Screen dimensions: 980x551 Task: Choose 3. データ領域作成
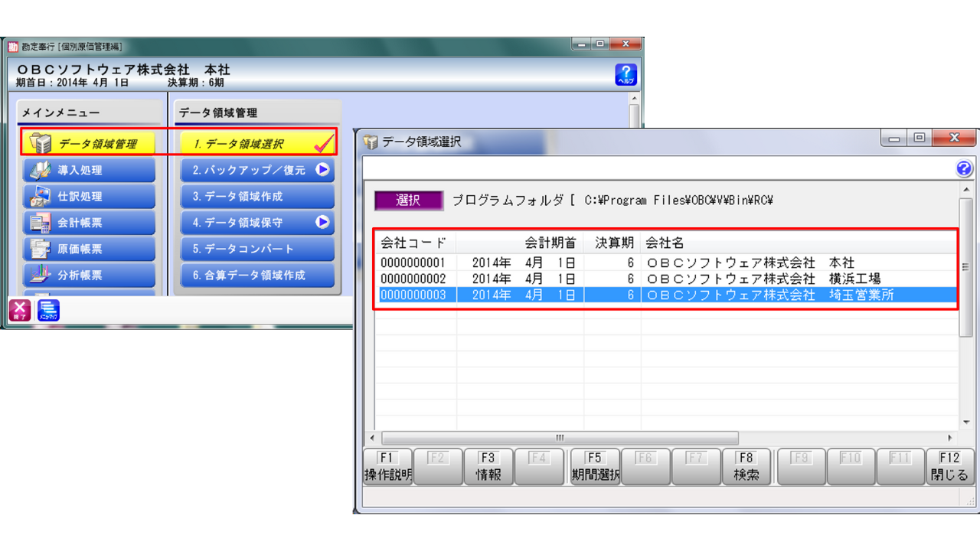258,197
